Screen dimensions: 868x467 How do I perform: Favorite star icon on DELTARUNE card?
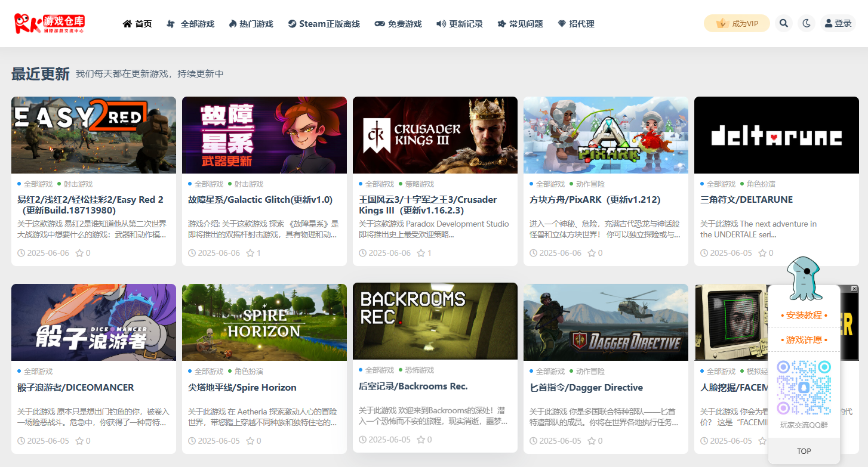tap(762, 253)
